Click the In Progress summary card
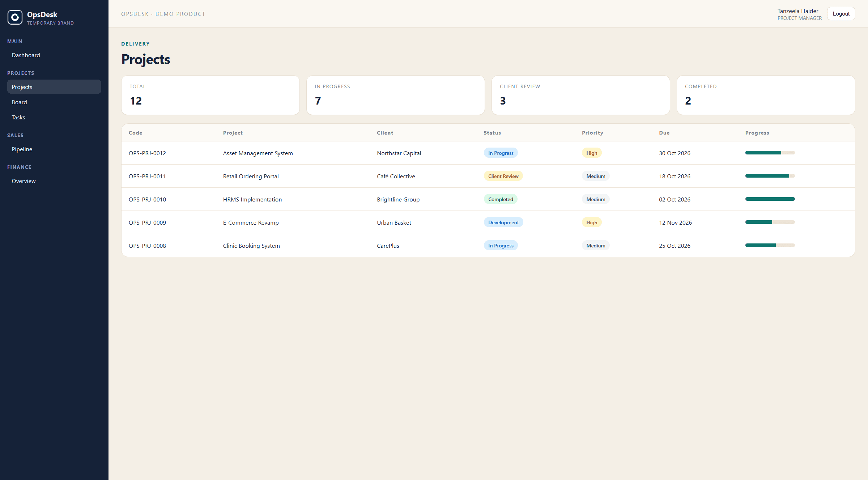868x480 pixels. tap(396, 95)
